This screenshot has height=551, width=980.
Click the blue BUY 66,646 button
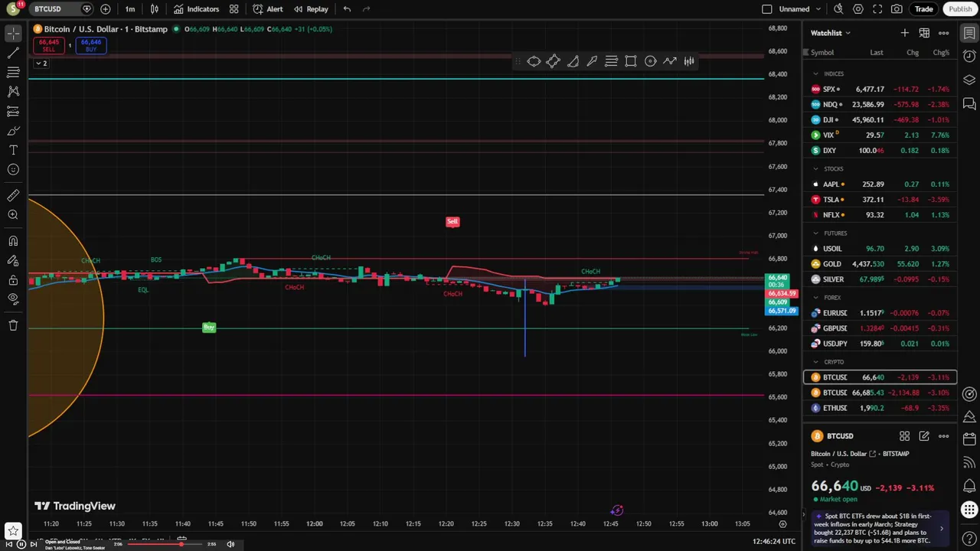(x=91, y=46)
